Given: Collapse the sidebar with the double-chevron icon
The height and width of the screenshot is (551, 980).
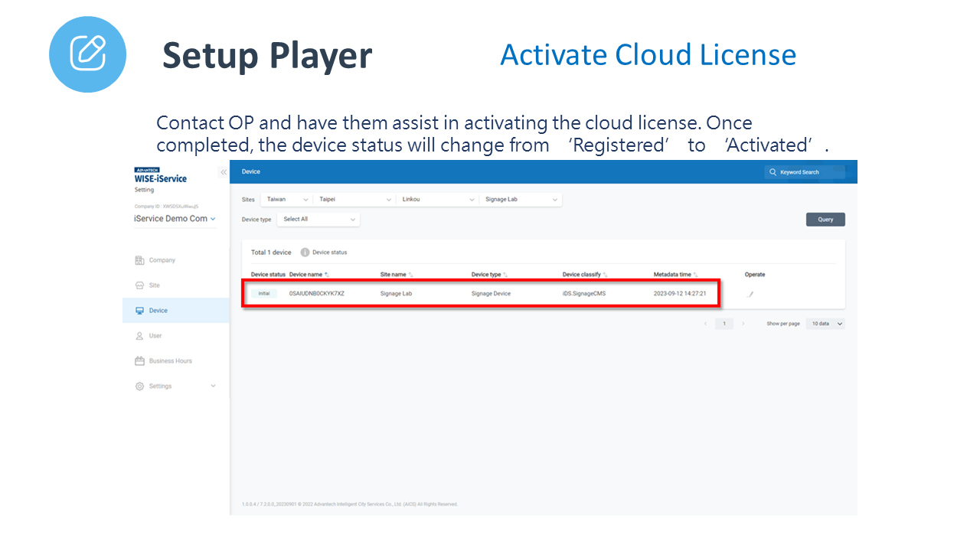Looking at the screenshot, I should [224, 172].
